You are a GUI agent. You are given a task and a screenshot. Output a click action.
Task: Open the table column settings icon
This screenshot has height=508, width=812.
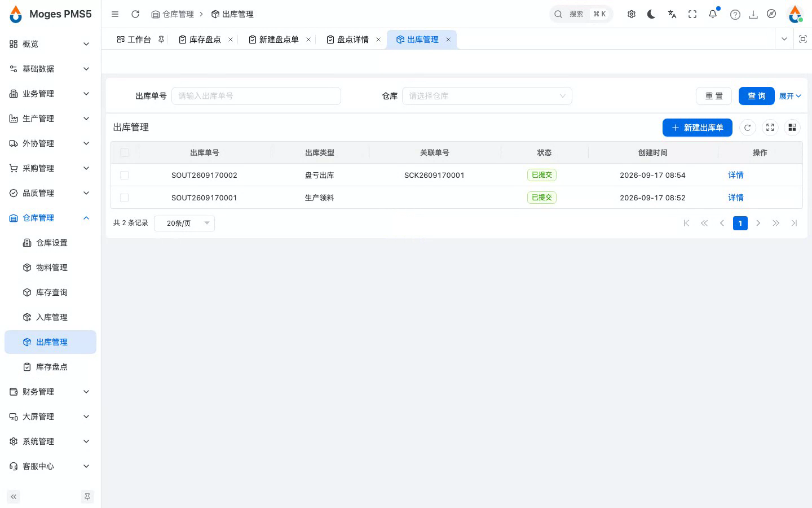coord(792,128)
